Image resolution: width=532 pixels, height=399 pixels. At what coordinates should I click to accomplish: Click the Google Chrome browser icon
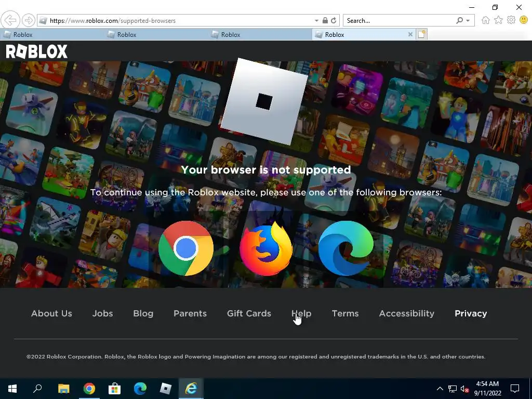point(186,248)
